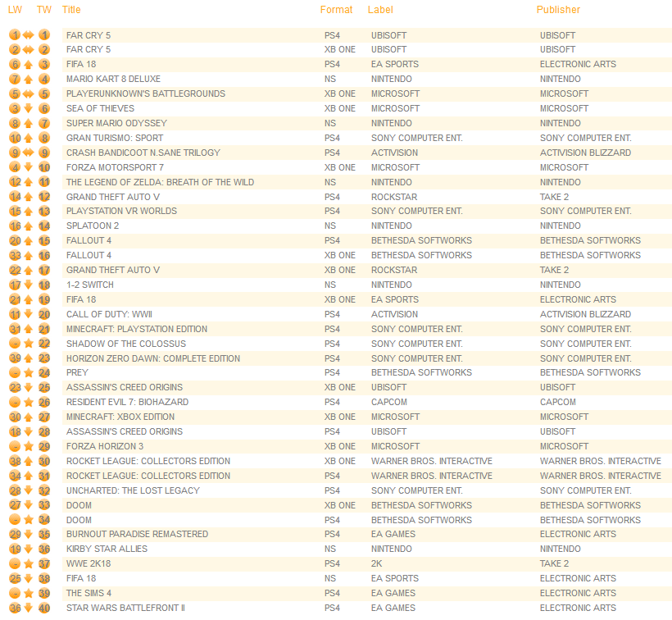Screen dimensions: 672x620
Task: Select the Publisher column header
Action: pyautogui.click(x=558, y=10)
